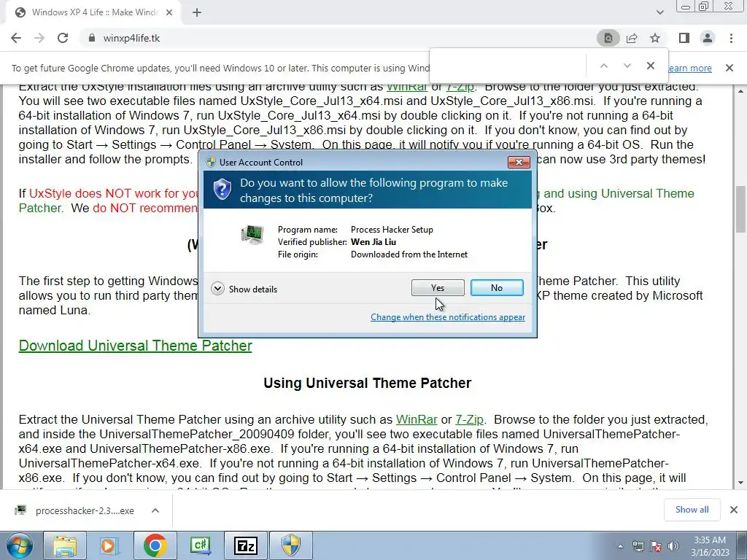Click Process Hacker Setup program name text
This screenshot has width=747, height=560.
tap(392, 230)
